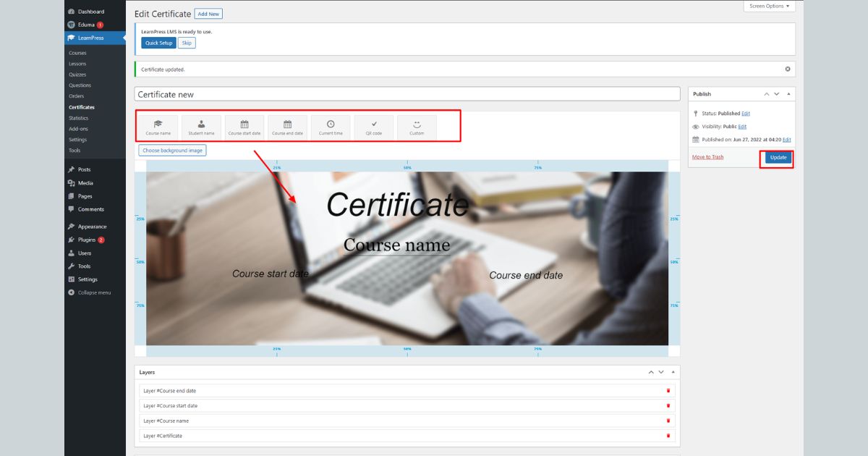Start LearnPress Quick Setup
The width and height of the screenshot is (868, 456).
tap(158, 43)
